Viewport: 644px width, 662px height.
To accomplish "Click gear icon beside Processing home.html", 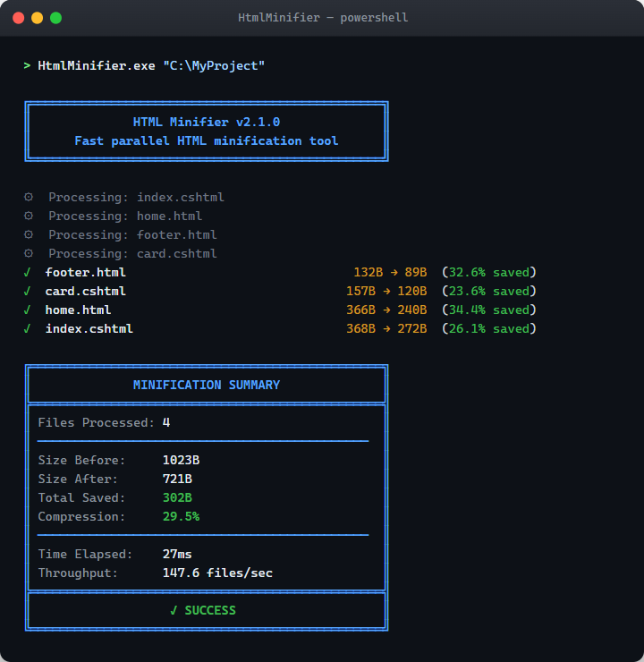I will (x=29, y=216).
